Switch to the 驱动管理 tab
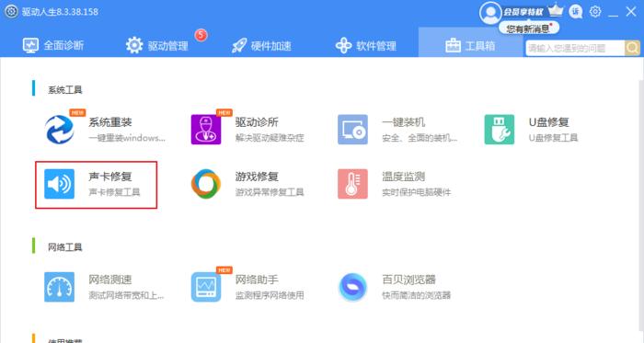The height and width of the screenshot is (343, 644). (x=157, y=45)
